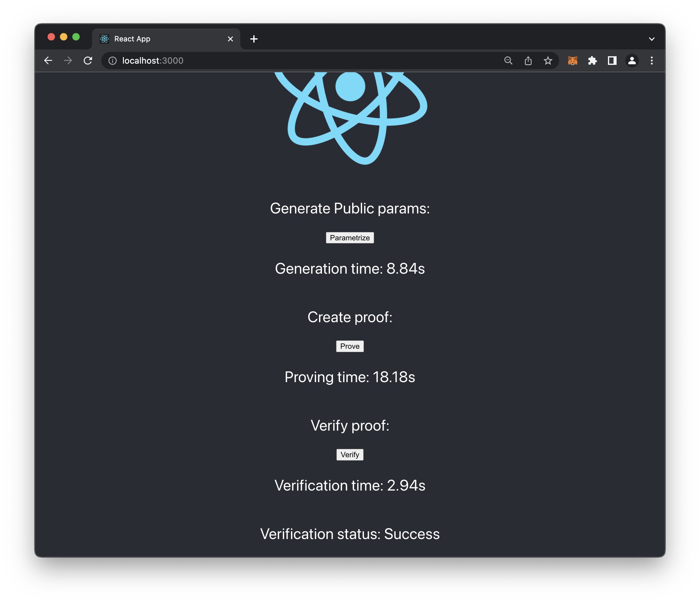Toggle the side panel icon
700x603 pixels.
tap(612, 61)
